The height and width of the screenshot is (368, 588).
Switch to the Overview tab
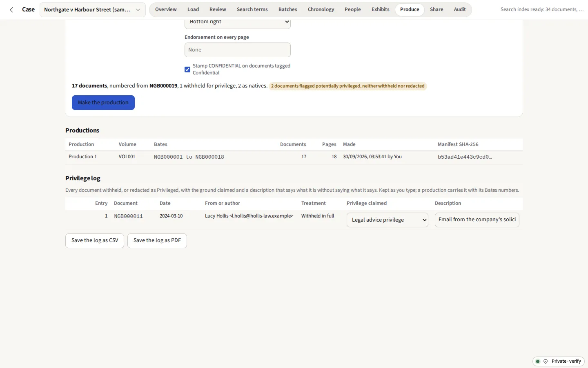tap(166, 9)
